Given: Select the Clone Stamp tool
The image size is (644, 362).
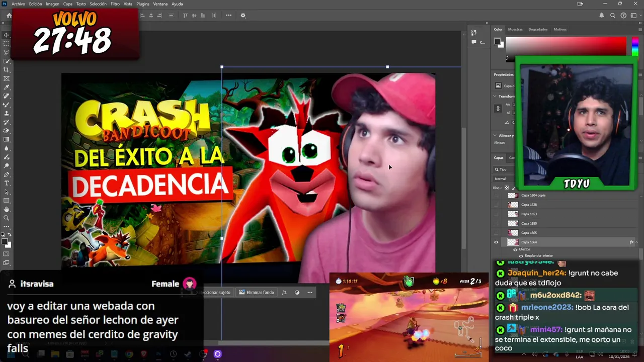Looking at the screenshot, I should click(x=7, y=114).
